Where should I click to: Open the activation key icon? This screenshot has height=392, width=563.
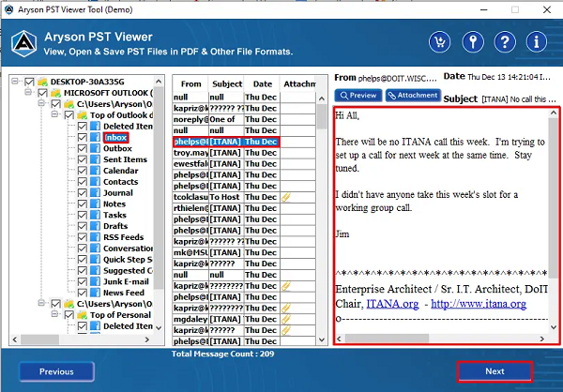(473, 42)
